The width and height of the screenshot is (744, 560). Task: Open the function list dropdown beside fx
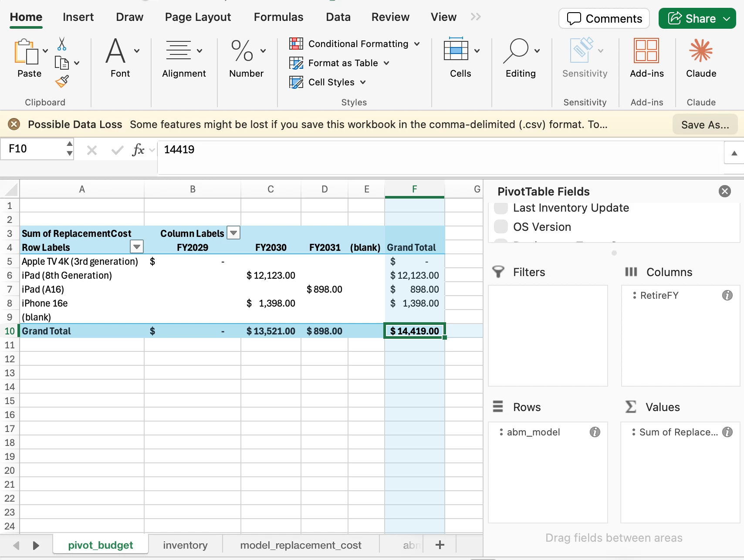tap(152, 150)
